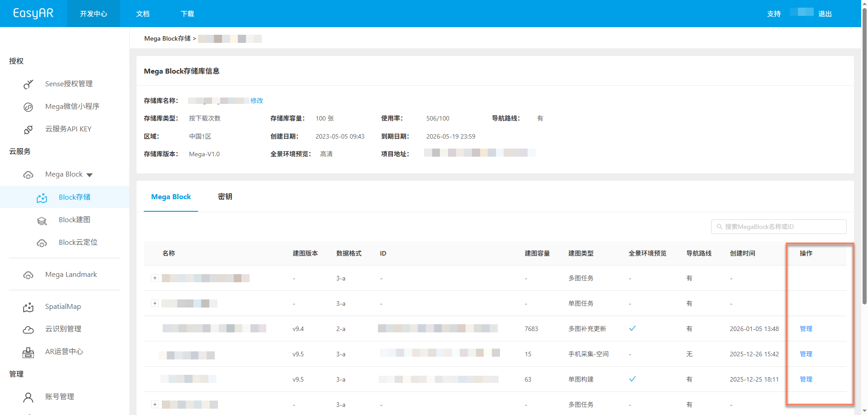Expand the last 多图任务 row at bottom
The image size is (868, 415).
(155, 405)
